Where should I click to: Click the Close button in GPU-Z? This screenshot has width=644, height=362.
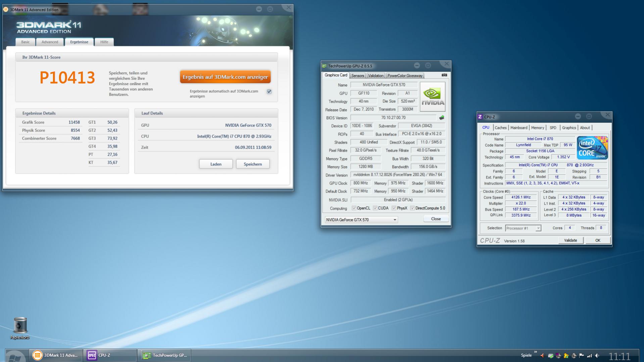point(436,219)
